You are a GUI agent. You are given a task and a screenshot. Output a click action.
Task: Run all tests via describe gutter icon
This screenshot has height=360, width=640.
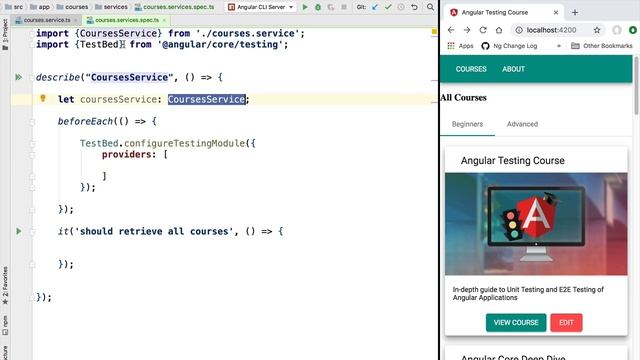pyautogui.click(x=18, y=77)
